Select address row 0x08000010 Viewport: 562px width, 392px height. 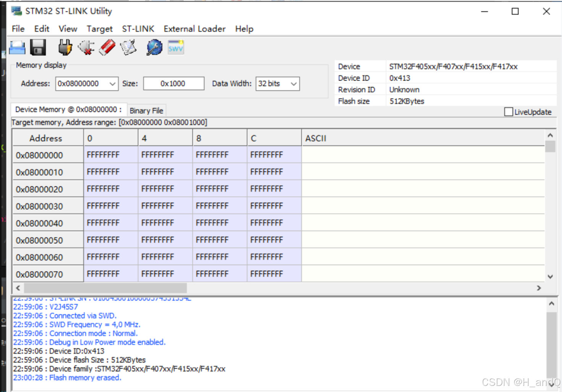click(48, 172)
